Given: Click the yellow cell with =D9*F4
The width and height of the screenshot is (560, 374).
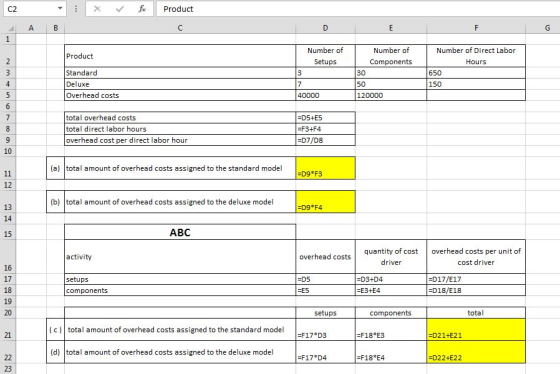Looking at the screenshot, I should point(325,201).
